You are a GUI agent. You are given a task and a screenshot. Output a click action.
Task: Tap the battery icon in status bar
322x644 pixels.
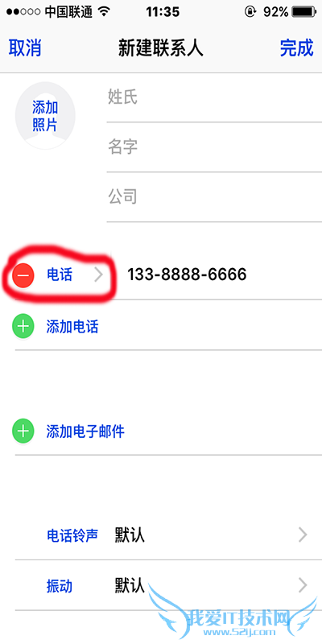coord(305,12)
